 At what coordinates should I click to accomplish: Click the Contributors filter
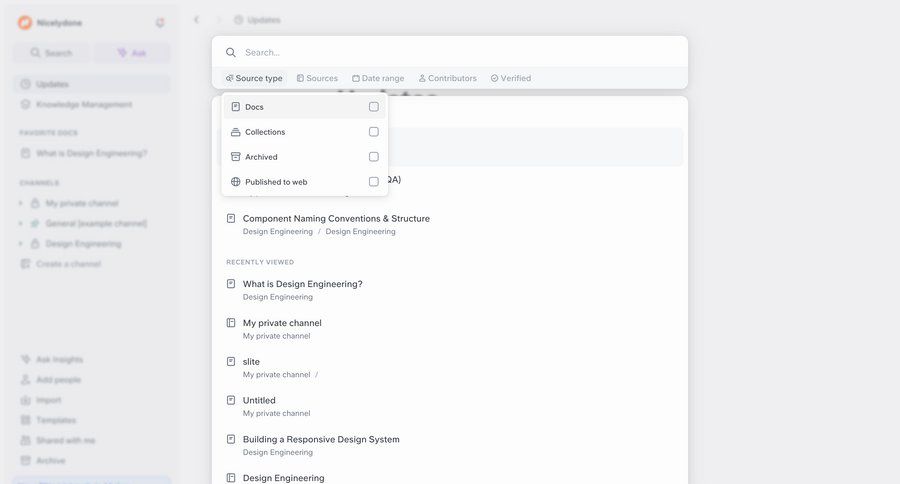coord(447,78)
